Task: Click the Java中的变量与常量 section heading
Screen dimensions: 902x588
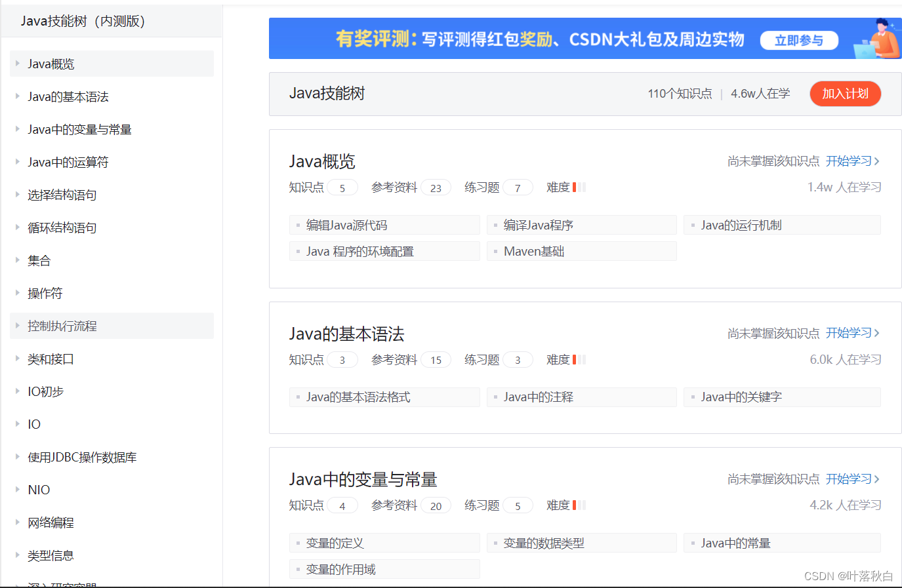Action: [363, 480]
